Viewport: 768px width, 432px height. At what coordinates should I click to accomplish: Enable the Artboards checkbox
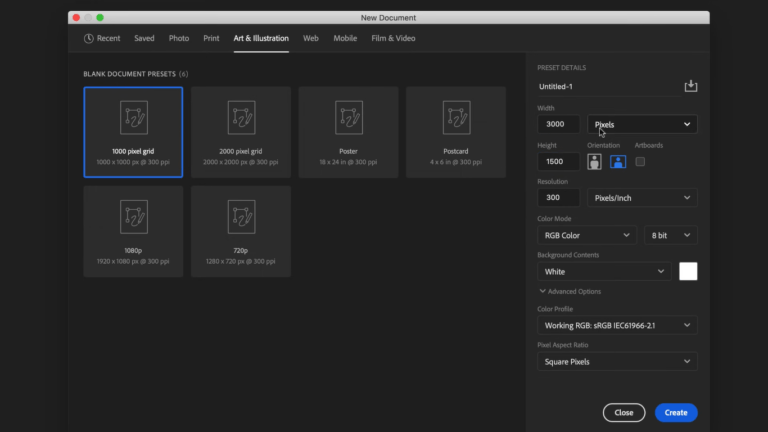(x=640, y=161)
